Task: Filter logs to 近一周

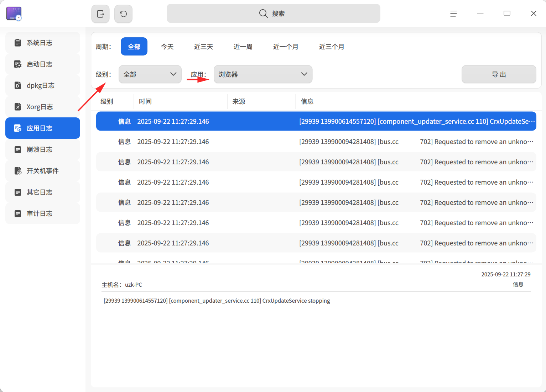Action: [243, 47]
